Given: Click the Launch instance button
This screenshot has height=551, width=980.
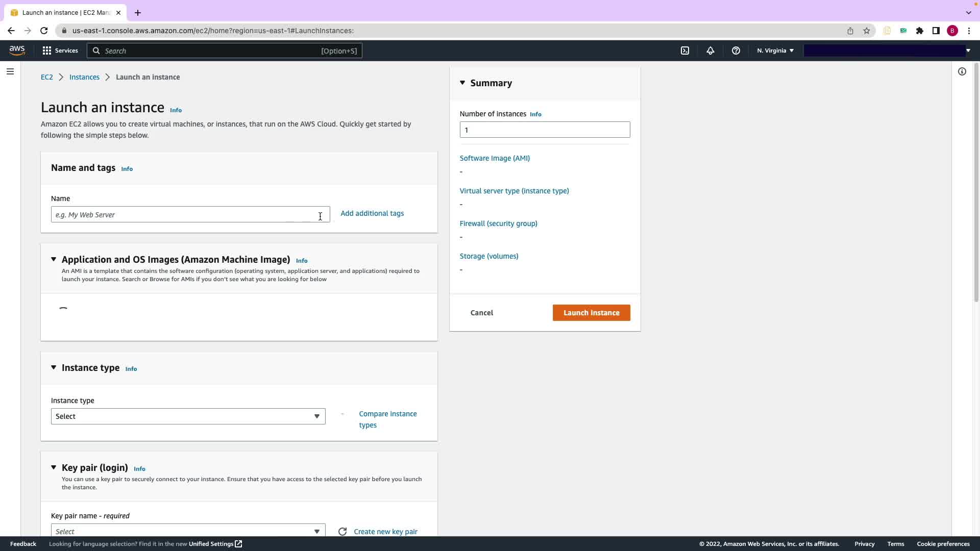Looking at the screenshot, I should pyautogui.click(x=591, y=313).
